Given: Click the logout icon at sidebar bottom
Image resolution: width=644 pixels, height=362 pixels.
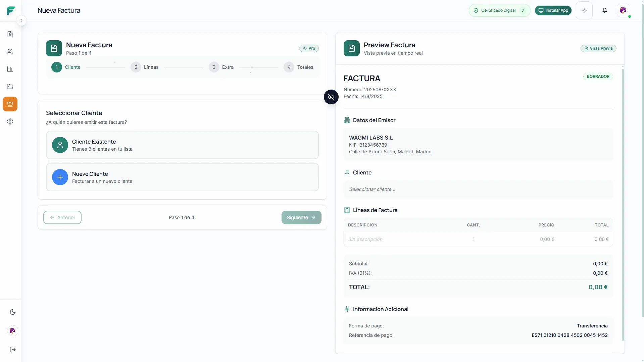Looking at the screenshot, I should click(x=13, y=350).
